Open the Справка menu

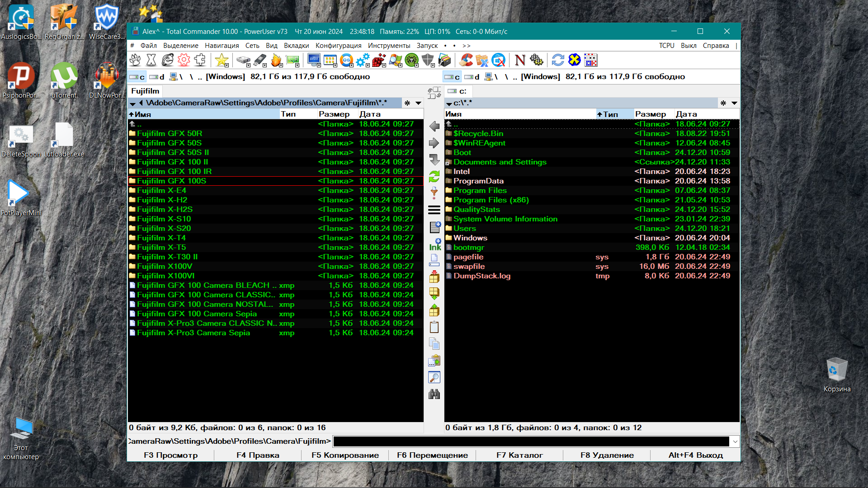716,46
